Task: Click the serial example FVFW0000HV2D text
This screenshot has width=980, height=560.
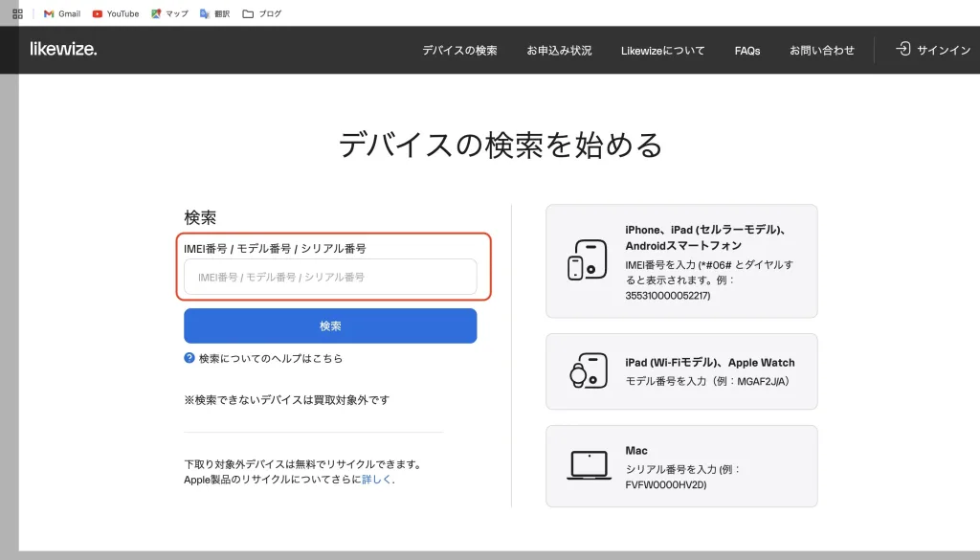Action: pyautogui.click(x=666, y=485)
